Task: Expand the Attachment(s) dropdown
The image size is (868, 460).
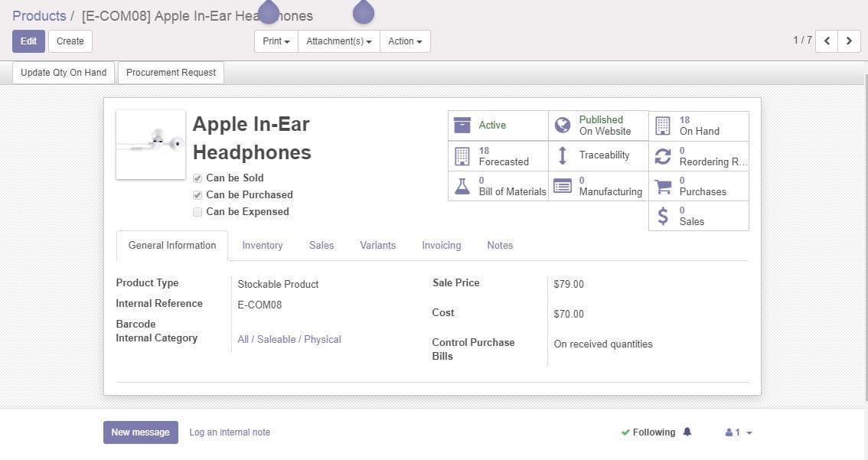Action: pos(338,41)
